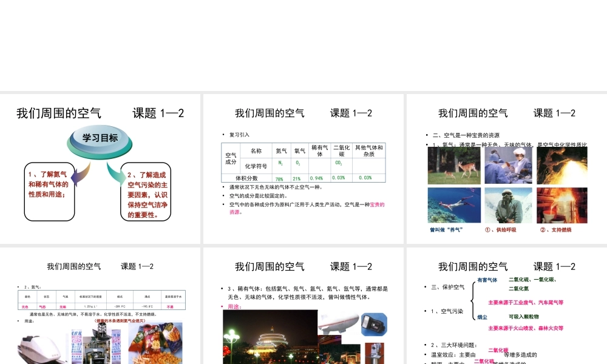Click the pink text 主要来源于工业废气、汽车尾气等
Screen dimensions: 607x364
coord(526,303)
